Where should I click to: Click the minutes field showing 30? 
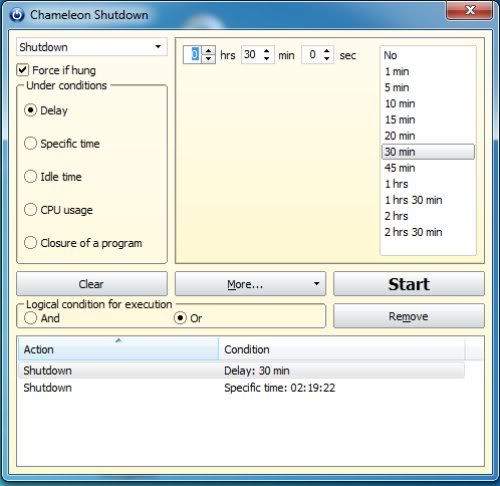click(x=251, y=54)
